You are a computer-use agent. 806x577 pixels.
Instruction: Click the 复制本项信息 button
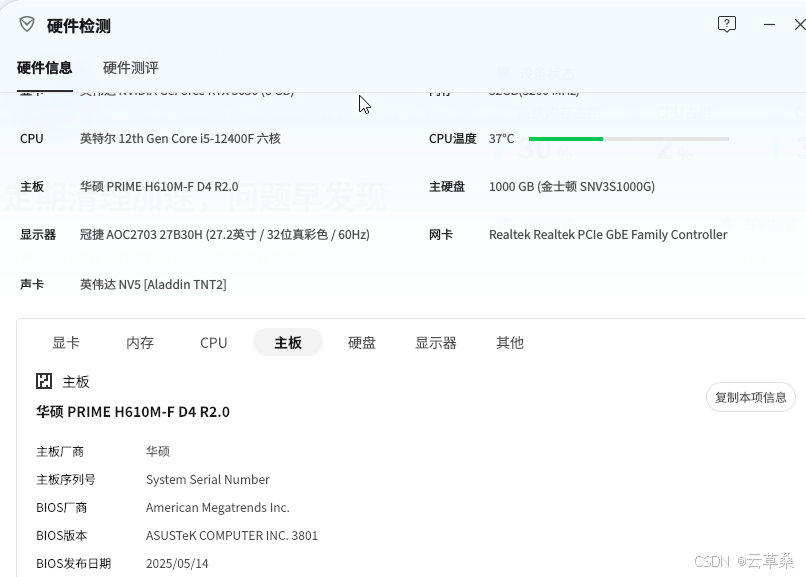(x=750, y=397)
